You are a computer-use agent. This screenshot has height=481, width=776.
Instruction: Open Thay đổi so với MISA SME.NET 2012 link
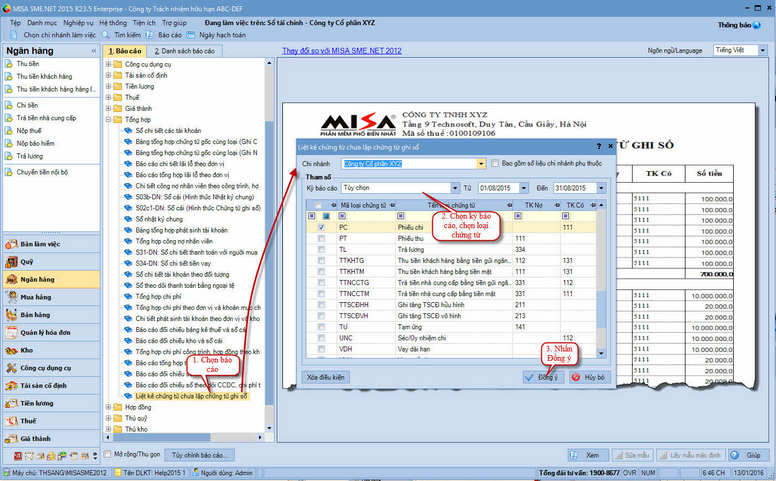click(x=342, y=50)
